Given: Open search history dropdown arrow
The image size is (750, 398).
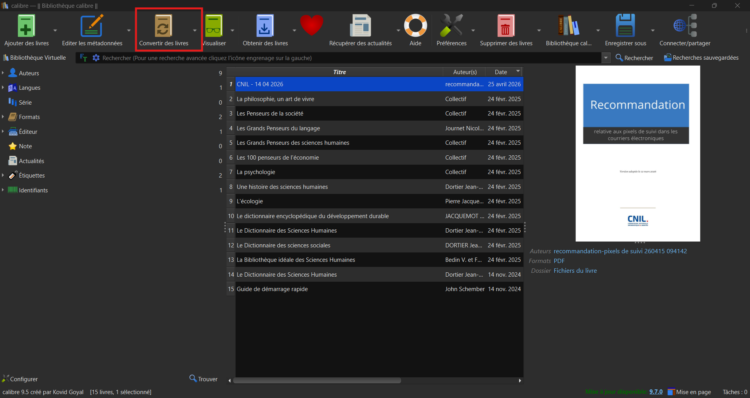Looking at the screenshot, I should (x=606, y=58).
